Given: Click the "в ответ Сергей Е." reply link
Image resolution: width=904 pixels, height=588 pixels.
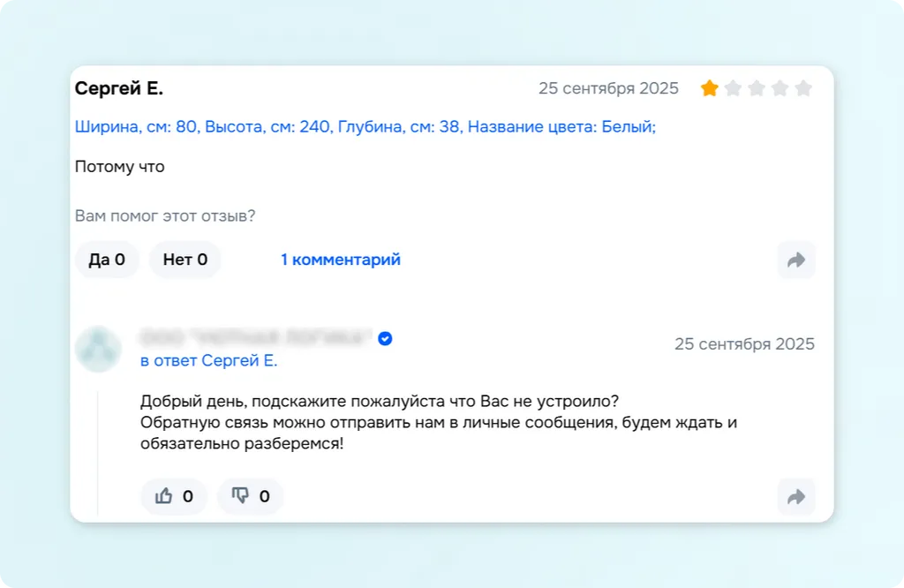Looking at the screenshot, I should pyautogui.click(x=207, y=360).
